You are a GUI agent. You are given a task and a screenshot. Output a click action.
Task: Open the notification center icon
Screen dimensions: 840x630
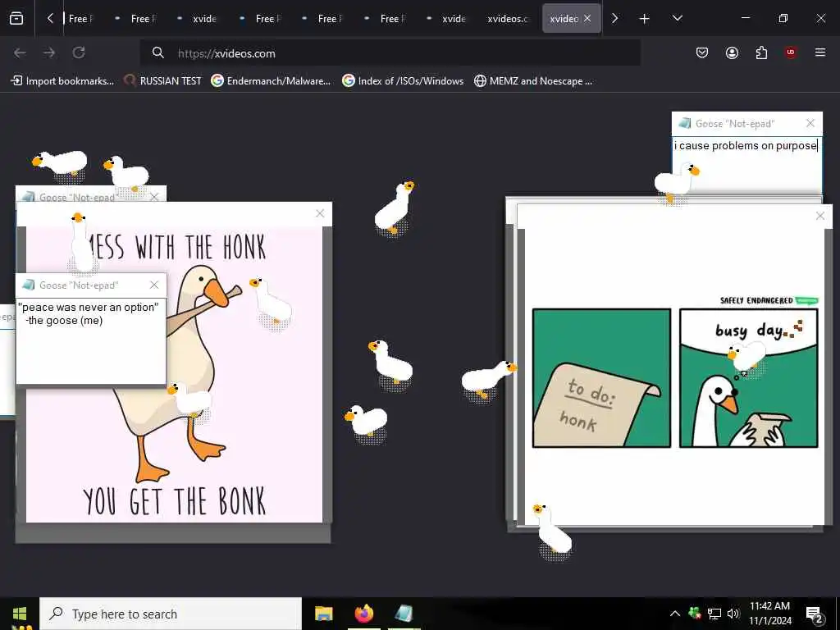pos(815,614)
